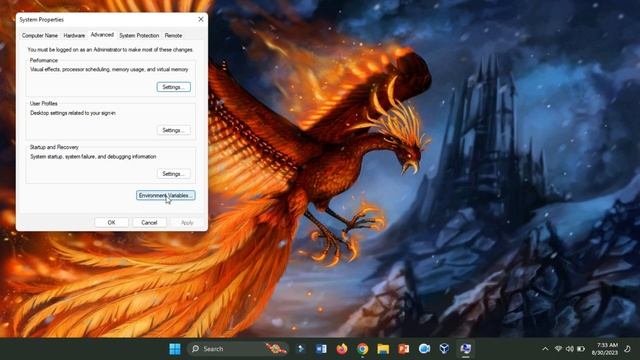Viewport: 640px width, 360px height.
Task: Open the Zoom app in the taskbar
Action: coord(424,349)
